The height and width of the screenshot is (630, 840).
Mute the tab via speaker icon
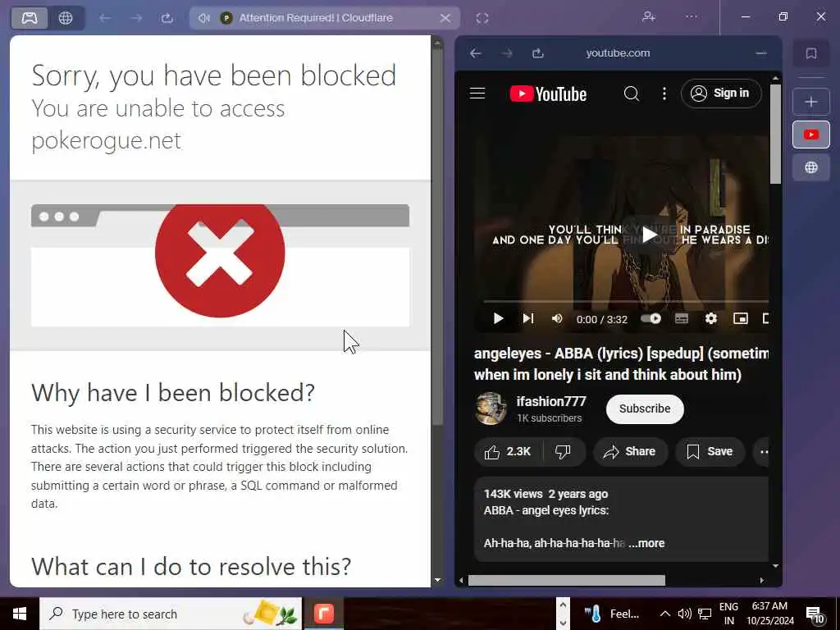tap(203, 18)
